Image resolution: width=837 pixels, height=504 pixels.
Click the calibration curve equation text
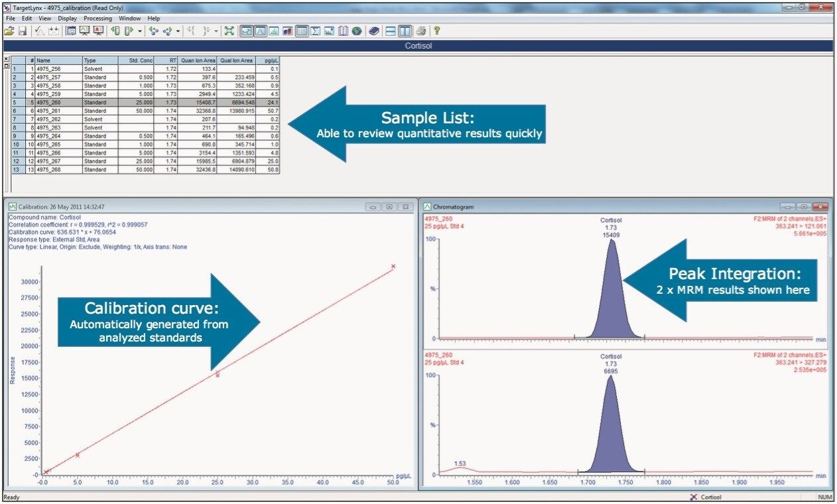coord(63,232)
